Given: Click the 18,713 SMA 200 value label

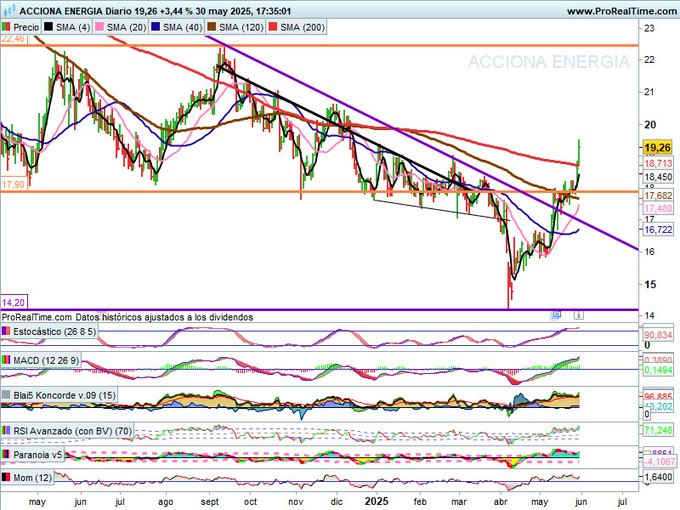Looking at the screenshot, I should (658, 163).
